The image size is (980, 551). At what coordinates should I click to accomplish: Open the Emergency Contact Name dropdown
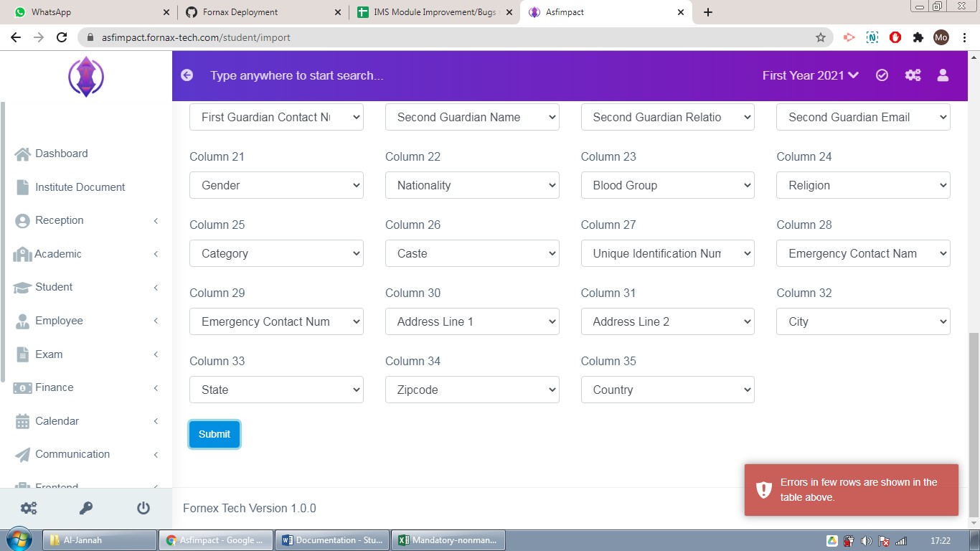pyautogui.click(x=864, y=253)
